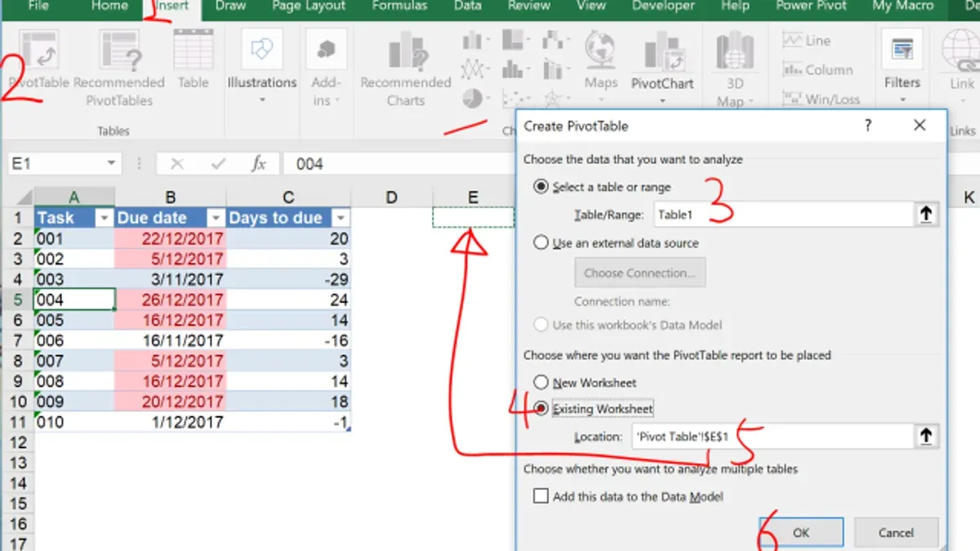Screen dimensions: 980x551
Task: Confirm the dialog with OK
Action: point(800,532)
